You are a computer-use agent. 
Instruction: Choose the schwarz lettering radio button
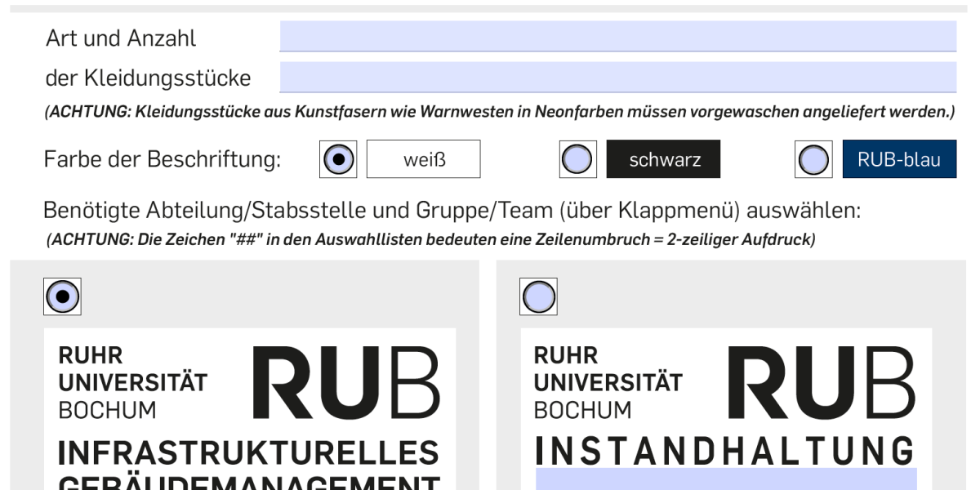coord(578,159)
